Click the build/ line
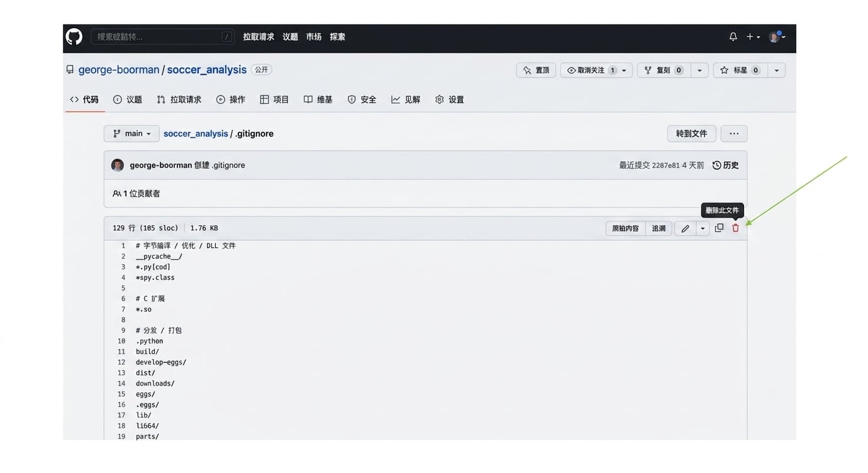Image resolution: width=868 pixels, height=473 pixels. tap(147, 352)
